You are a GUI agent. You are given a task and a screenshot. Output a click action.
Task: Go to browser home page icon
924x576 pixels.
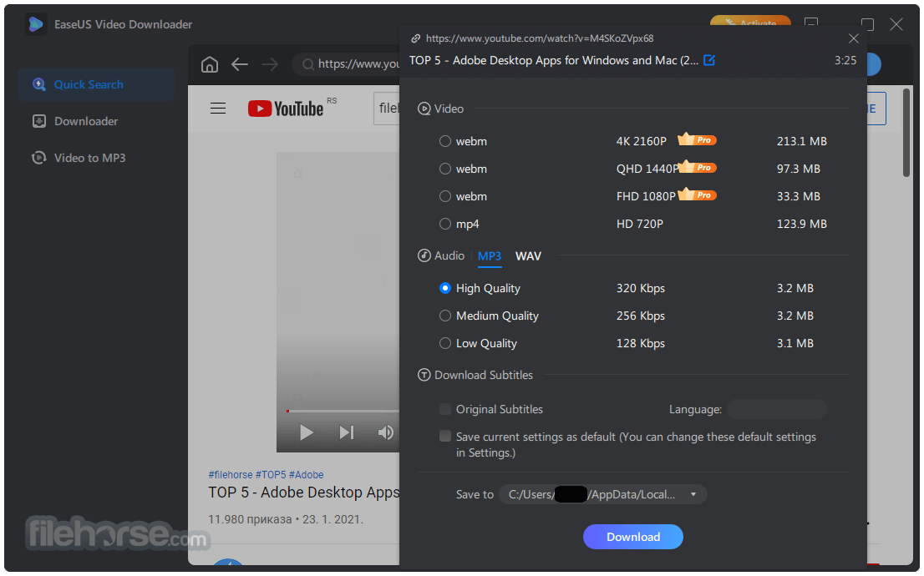[209, 64]
